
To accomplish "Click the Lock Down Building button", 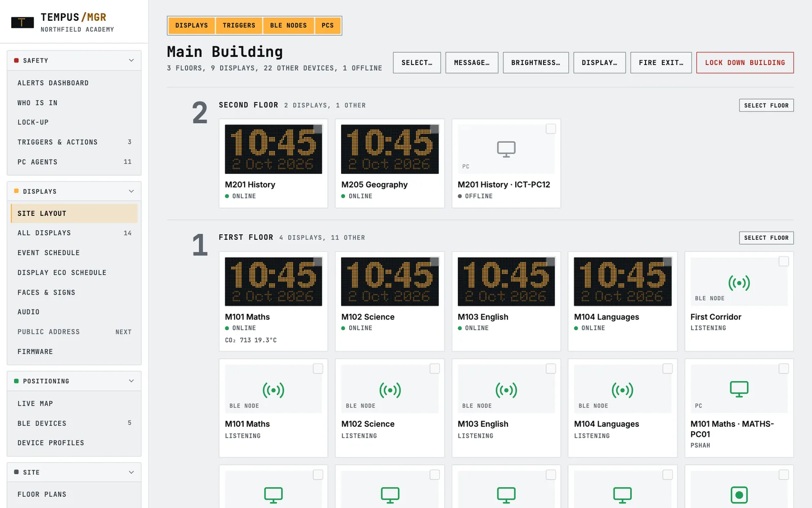I will pos(745,62).
